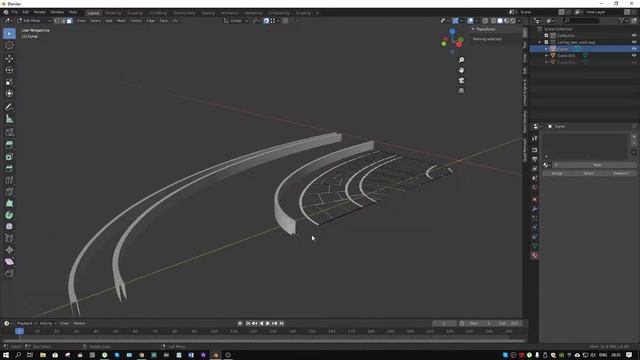
Task: Open Material tab in Properties editor
Action: coord(535,256)
